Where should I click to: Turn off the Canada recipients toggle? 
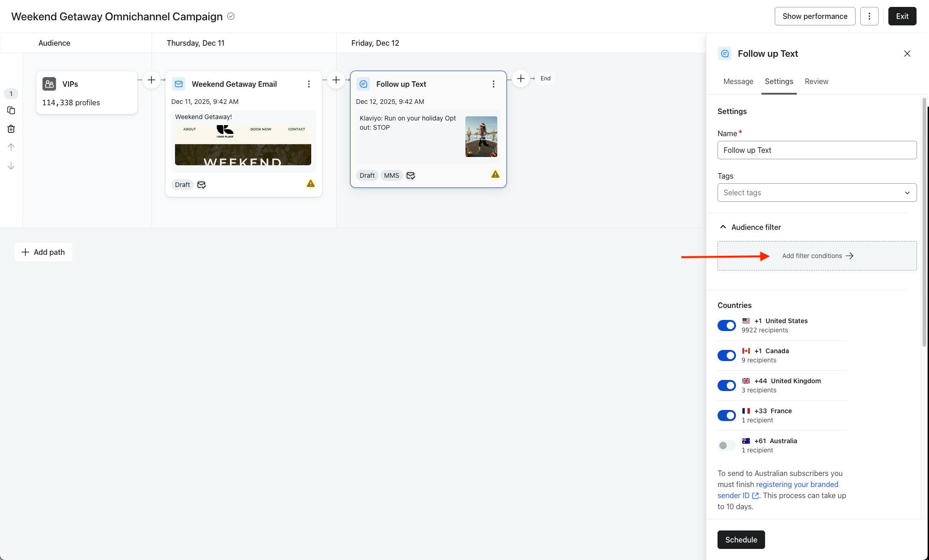tap(727, 355)
